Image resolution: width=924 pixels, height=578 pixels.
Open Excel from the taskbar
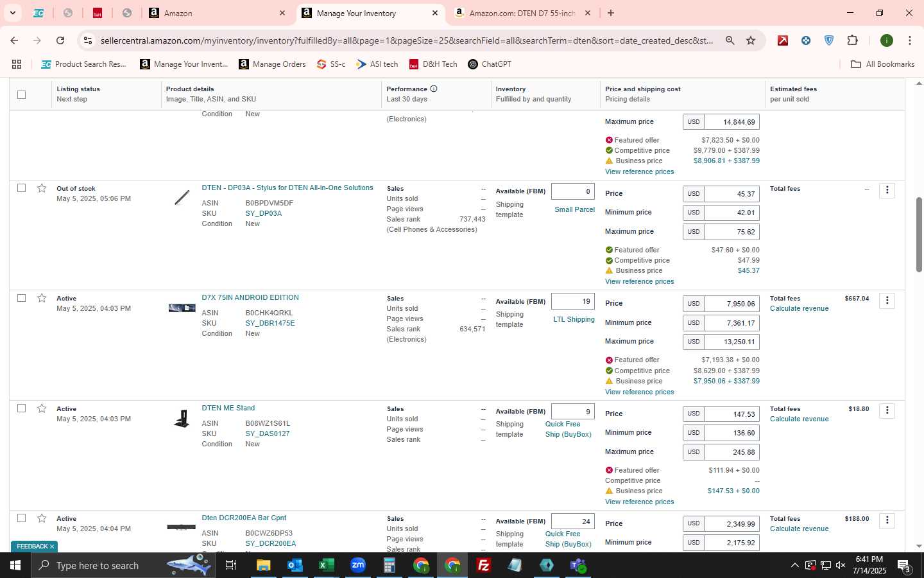[326, 565]
